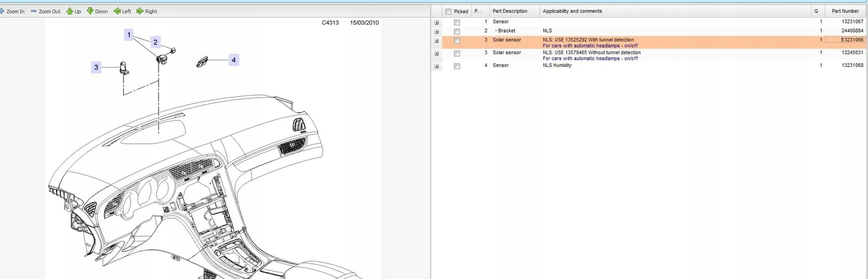Sort by P... position column header
Image resolution: width=868 pixels, height=279 pixels.
481,11
